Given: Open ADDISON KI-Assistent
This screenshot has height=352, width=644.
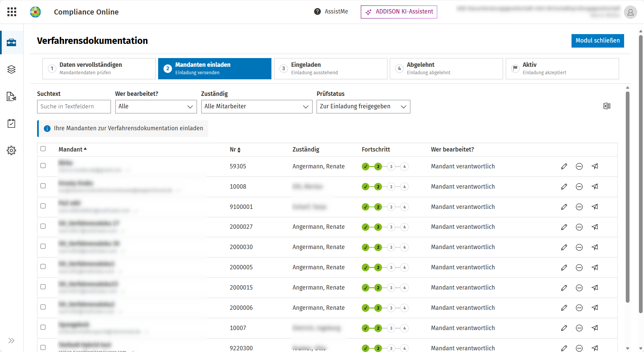Looking at the screenshot, I should 399,12.
